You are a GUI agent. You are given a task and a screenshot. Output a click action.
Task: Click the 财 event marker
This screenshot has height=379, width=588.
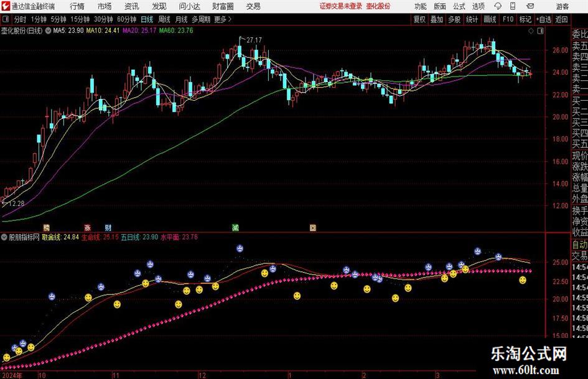point(108,227)
